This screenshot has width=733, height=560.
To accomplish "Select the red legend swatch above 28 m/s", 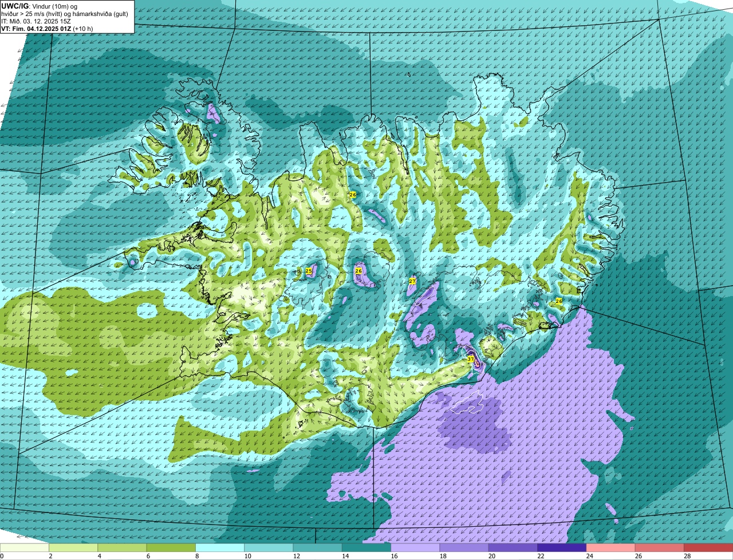I will point(708,547).
